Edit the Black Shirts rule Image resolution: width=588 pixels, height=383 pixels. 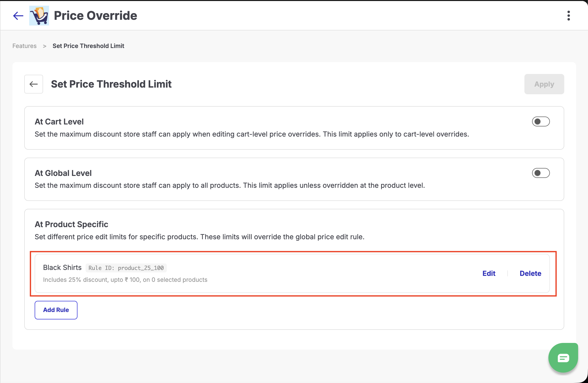pos(489,273)
